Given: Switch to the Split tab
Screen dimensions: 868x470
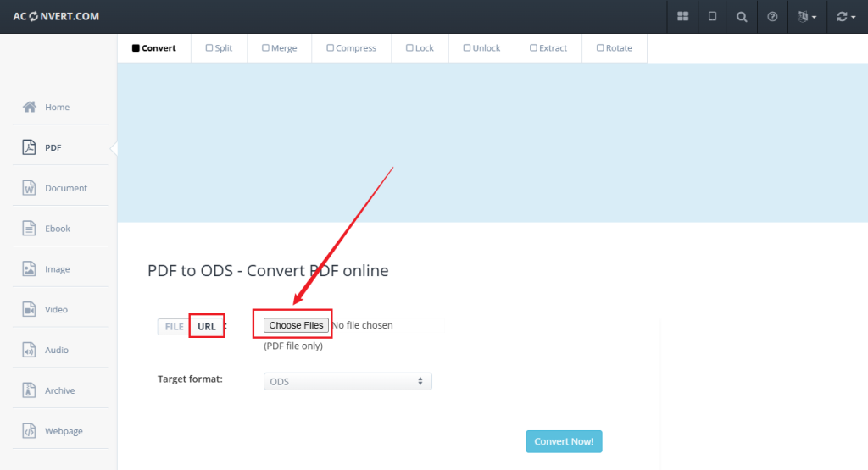Looking at the screenshot, I should [x=220, y=48].
